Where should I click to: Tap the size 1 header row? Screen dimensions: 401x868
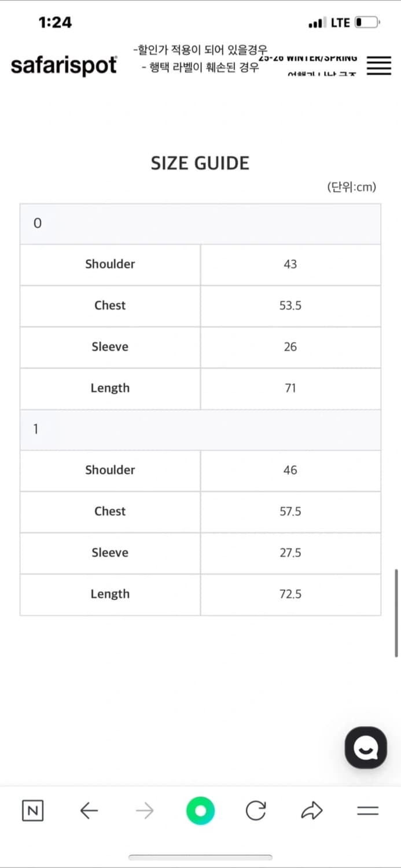point(200,429)
